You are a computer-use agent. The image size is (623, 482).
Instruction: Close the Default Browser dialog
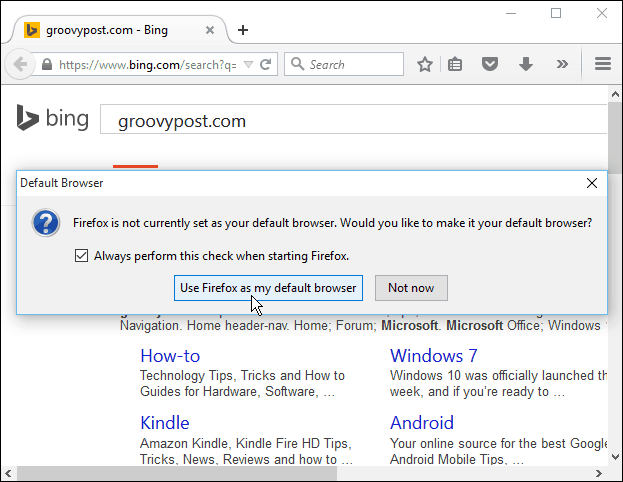[x=592, y=183]
